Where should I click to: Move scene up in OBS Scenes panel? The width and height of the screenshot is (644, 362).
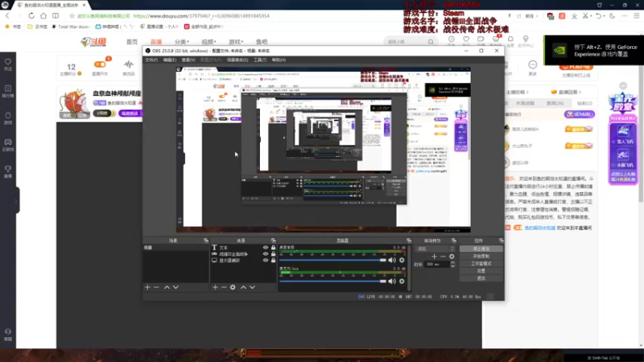(x=167, y=287)
